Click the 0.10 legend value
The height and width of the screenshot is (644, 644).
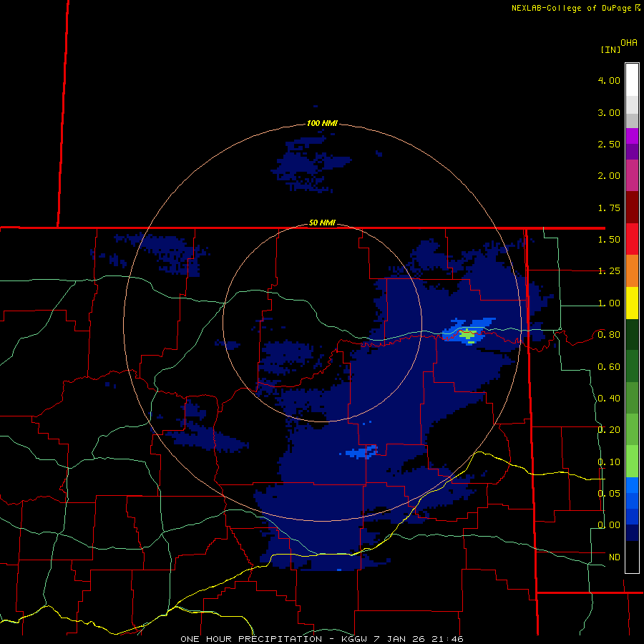coord(609,462)
